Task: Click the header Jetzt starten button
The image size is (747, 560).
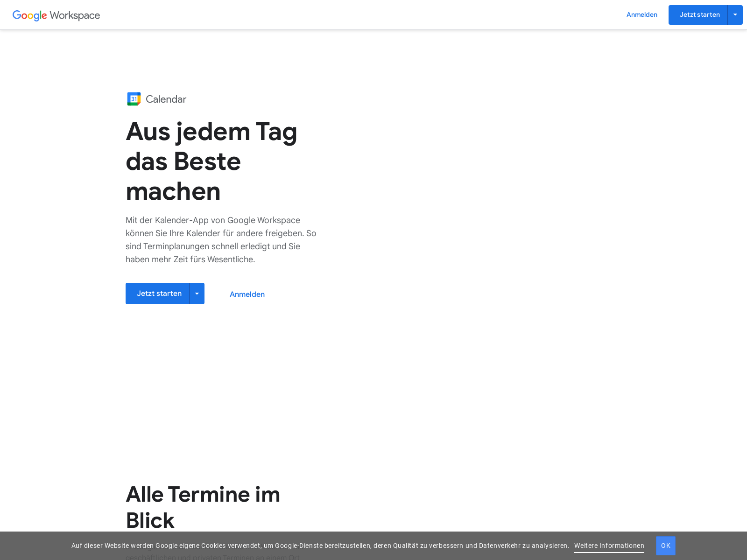Action: pyautogui.click(x=698, y=15)
